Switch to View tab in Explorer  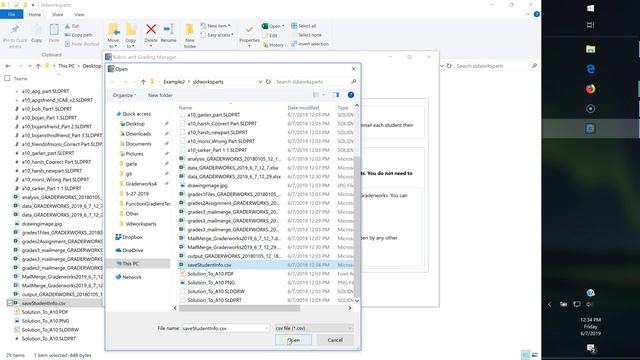click(x=79, y=14)
